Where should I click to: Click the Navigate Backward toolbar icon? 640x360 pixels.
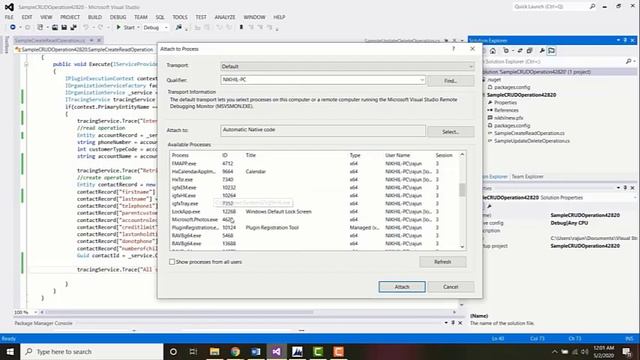pos(13,27)
